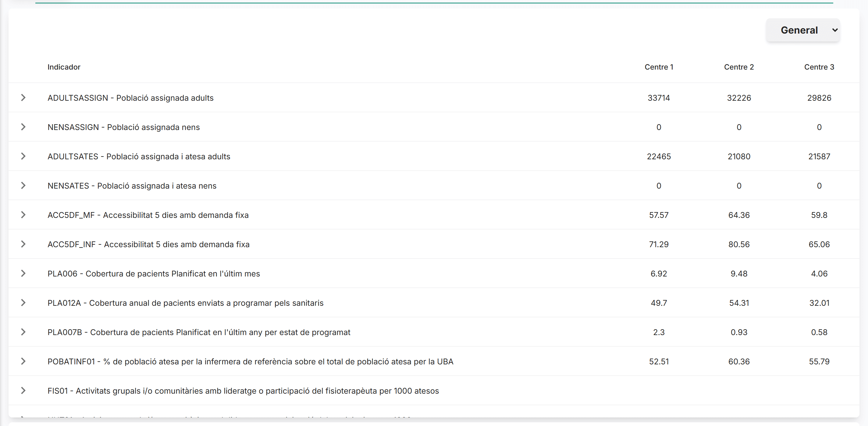Expand the NENSASSIGN row chevron
The width and height of the screenshot is (868, 426).
pos(23,127)
